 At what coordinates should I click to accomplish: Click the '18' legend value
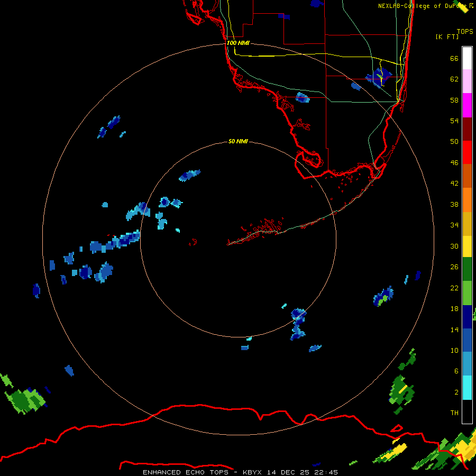[x=454, y=309]
